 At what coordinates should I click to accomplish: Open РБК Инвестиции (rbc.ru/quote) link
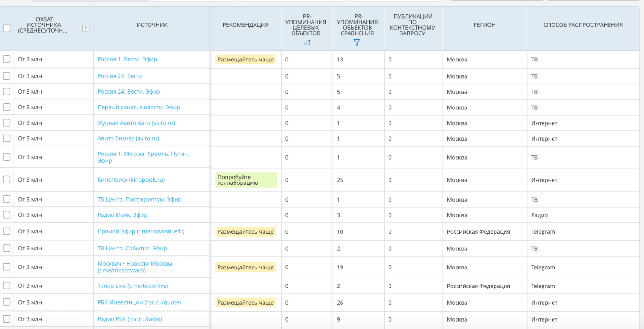click(x=139, y=302)
